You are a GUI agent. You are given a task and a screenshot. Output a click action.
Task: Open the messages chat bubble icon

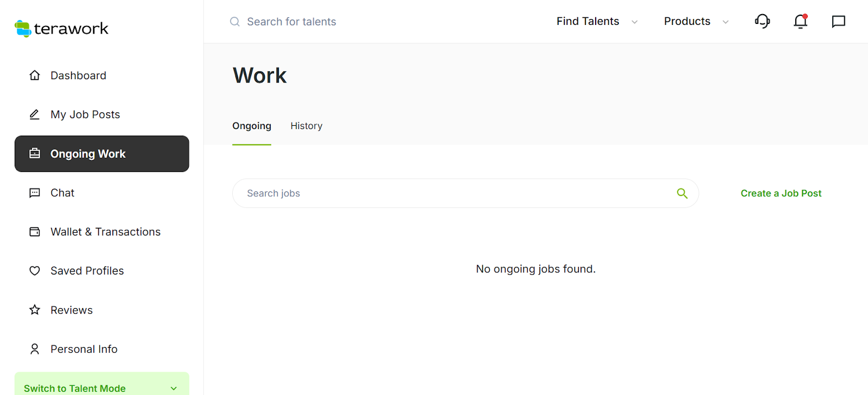(838, 21)
